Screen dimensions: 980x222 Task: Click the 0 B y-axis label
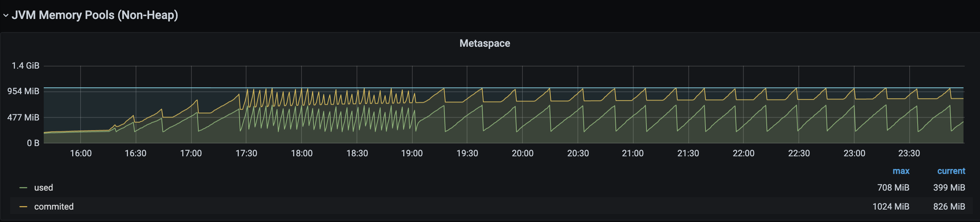tap(33, 143)
